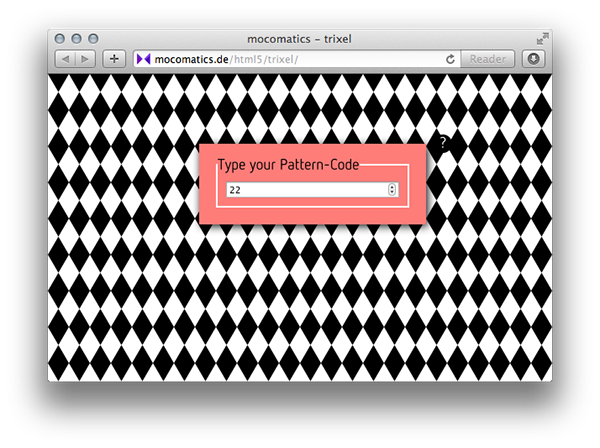600x448 pixels.
Task: Click the mocomatics.de URL text in the address bar
Action: [x=226, y=59]
